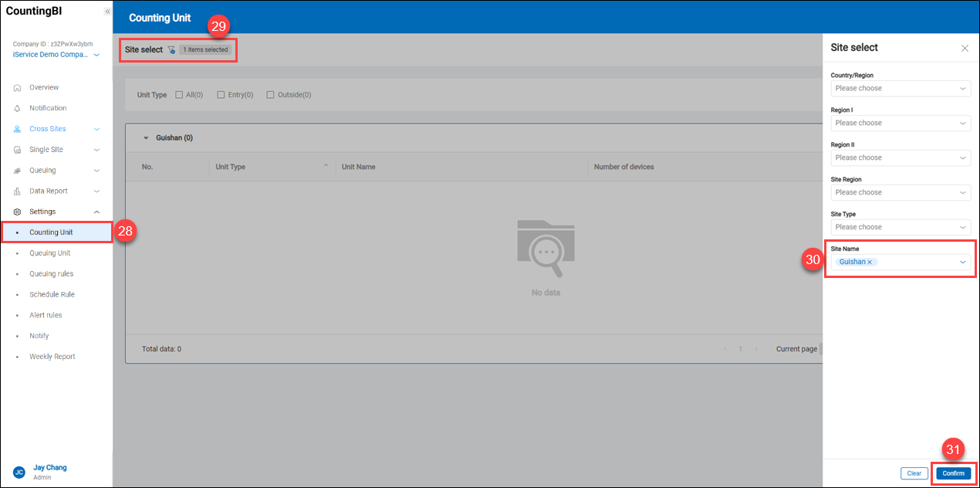Click the Data Report chart icon
The height and width of the screenshot is (488, 980).
pyautogui.click(x=18, y=191)
